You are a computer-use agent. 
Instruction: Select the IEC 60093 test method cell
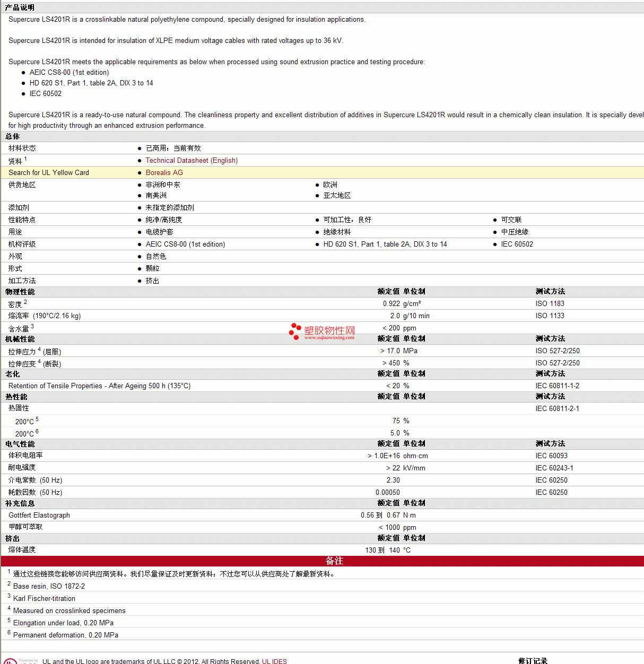552,456
